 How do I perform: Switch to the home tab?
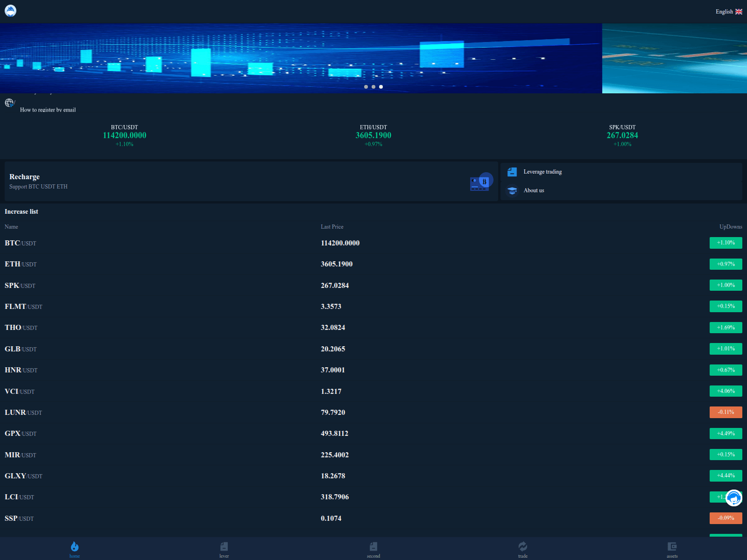click(74, 550)
